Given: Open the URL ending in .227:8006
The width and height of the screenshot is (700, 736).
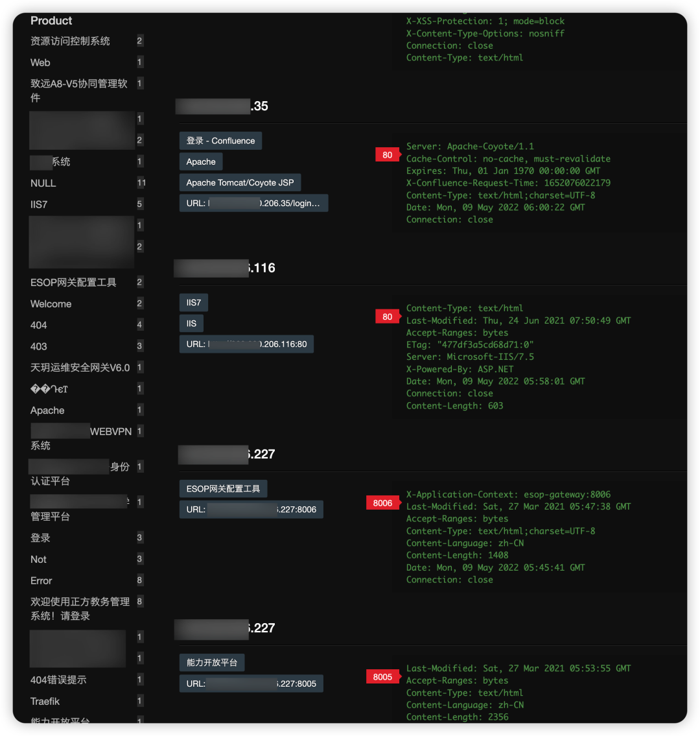Looking at the screenshot, I should (251, 510).
